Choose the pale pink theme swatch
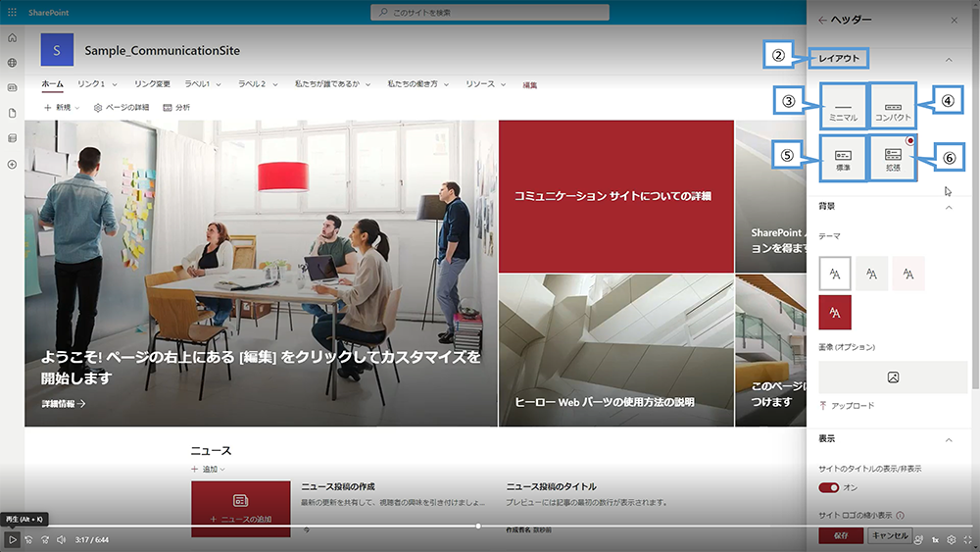980x552 pixels. (908, 274)
